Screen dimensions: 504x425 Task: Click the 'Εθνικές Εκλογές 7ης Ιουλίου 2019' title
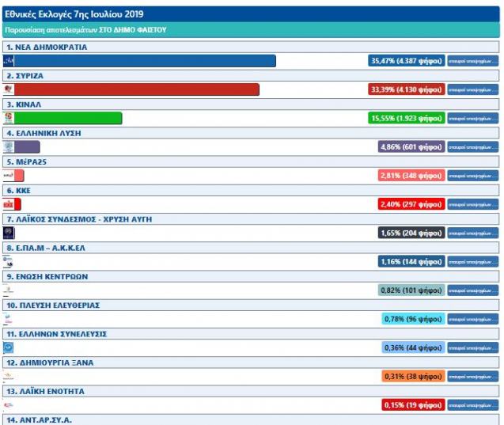point(74,14)
